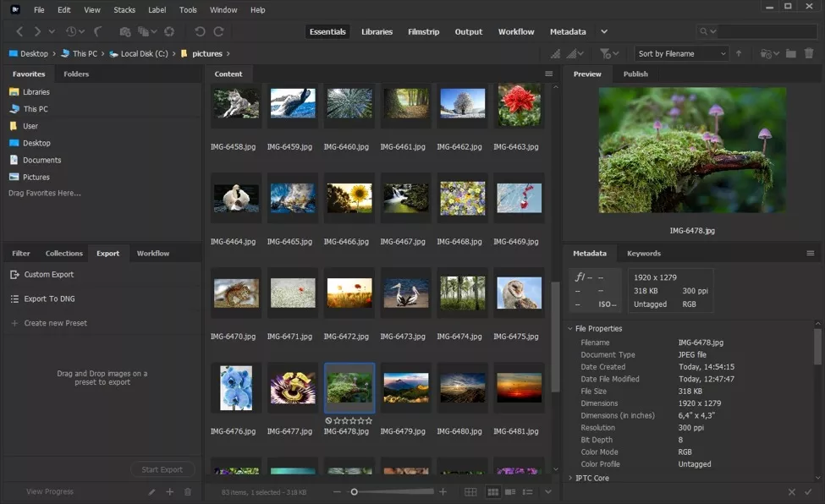Switch to the Keywords tab
This screenshot has height=504, width=825.
coord(643,253)
